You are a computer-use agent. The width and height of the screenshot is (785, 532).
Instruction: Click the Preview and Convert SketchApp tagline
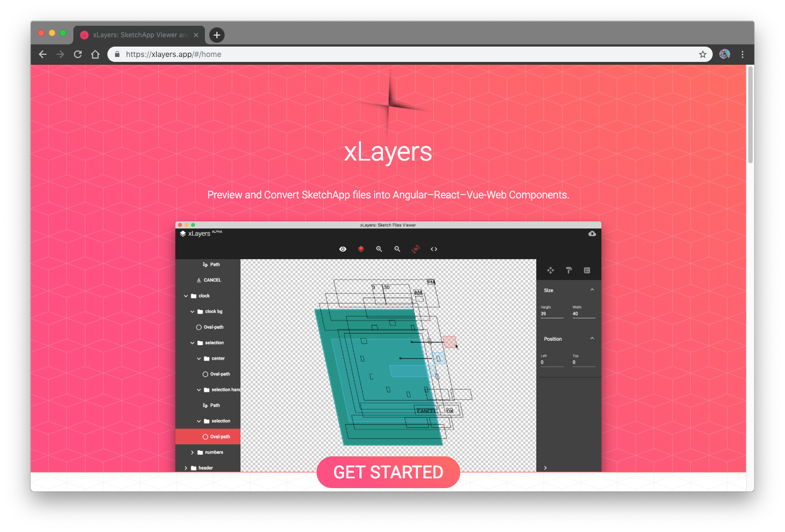(388, 195)
